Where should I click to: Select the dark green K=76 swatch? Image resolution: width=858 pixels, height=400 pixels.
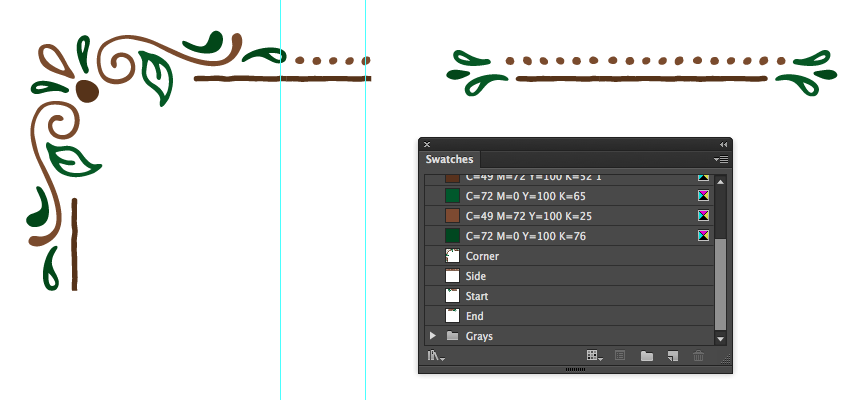click(x=569, y=236)
